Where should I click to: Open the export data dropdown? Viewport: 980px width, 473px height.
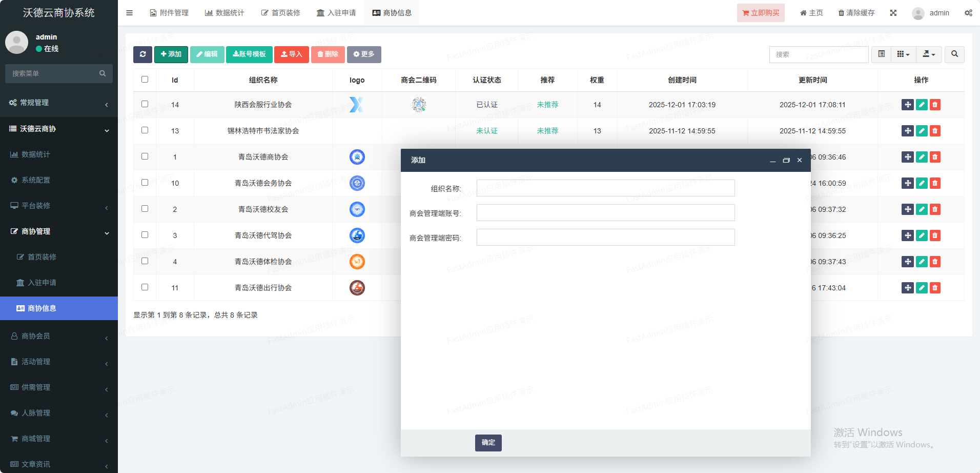[929, 54]
